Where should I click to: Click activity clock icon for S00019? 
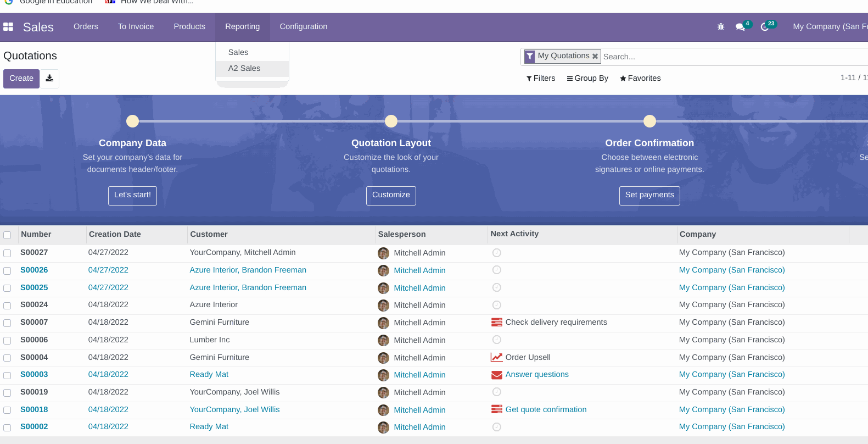click(497, 392)
